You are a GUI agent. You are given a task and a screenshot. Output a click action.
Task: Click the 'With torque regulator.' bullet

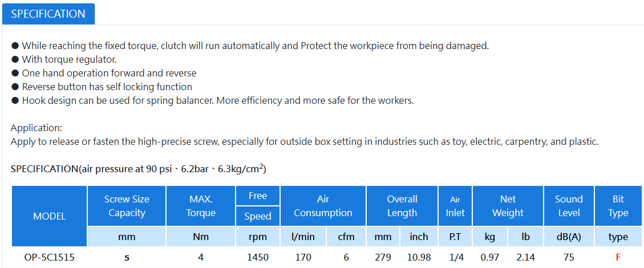[x=64, y=59]
